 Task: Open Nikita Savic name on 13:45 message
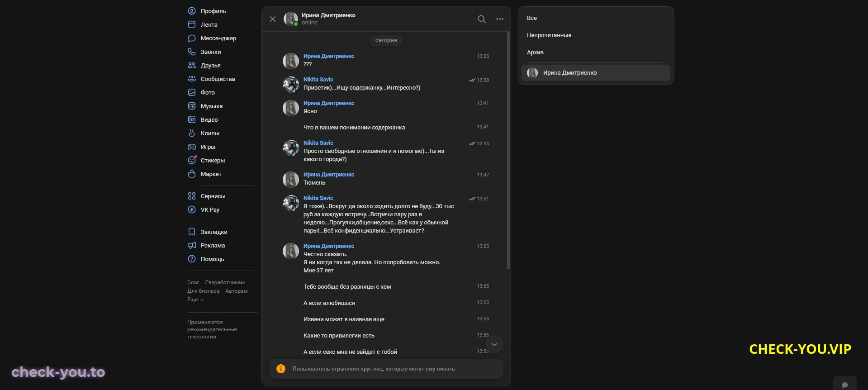pos(318,143)
